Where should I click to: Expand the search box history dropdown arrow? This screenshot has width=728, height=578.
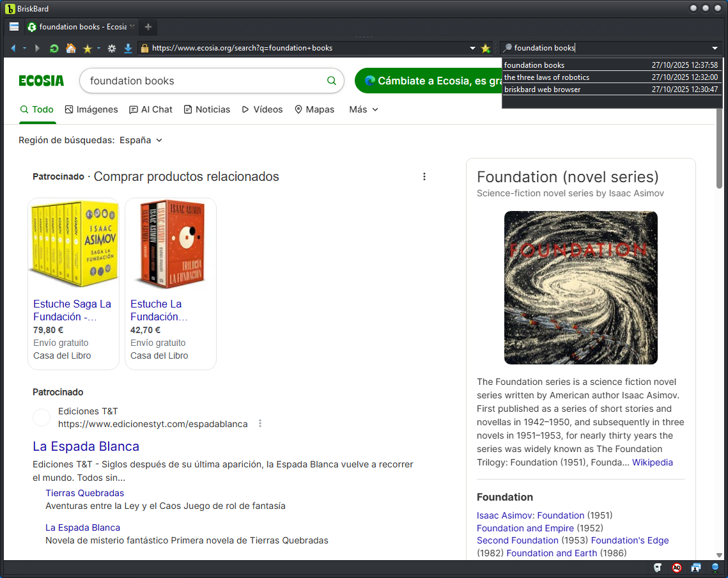pyautogui.click(x=715, y=48)
